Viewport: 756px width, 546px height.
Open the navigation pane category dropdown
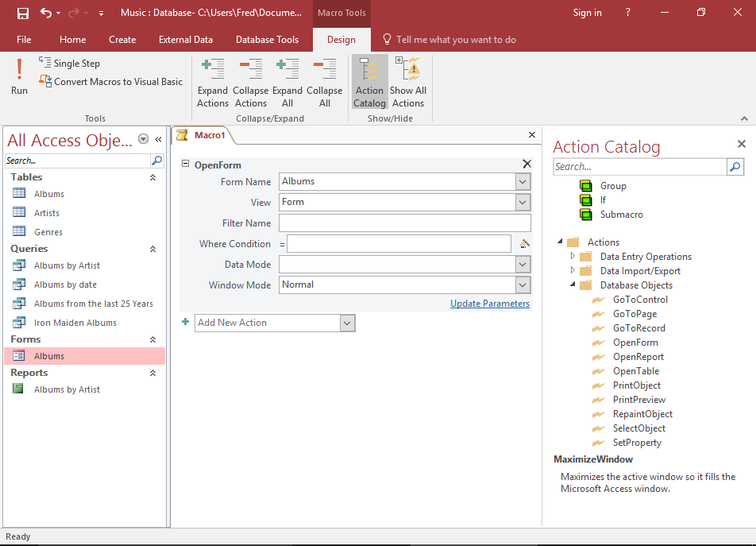(143, 139)
